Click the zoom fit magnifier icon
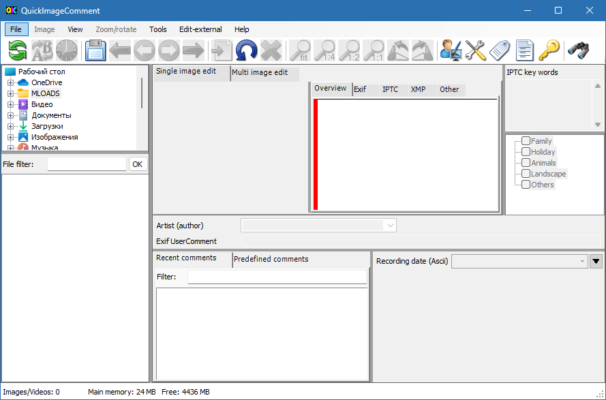 (x=300, y=50)
